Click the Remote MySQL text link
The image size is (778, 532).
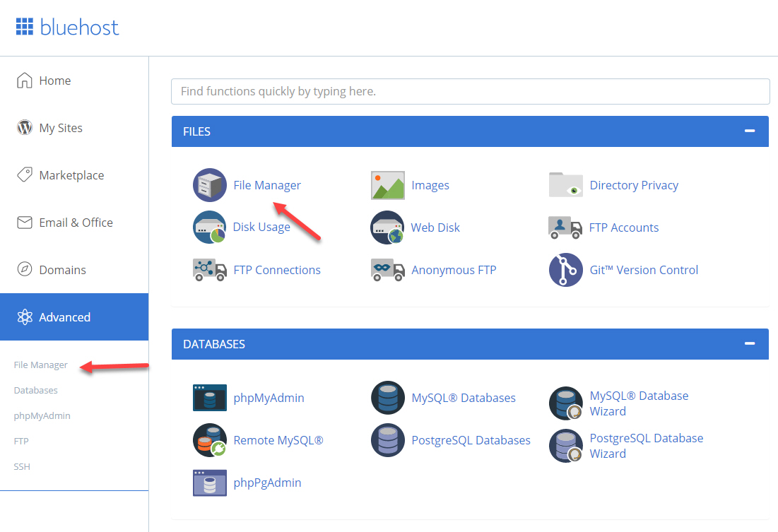pyautogui.click(x=278, y=440)
